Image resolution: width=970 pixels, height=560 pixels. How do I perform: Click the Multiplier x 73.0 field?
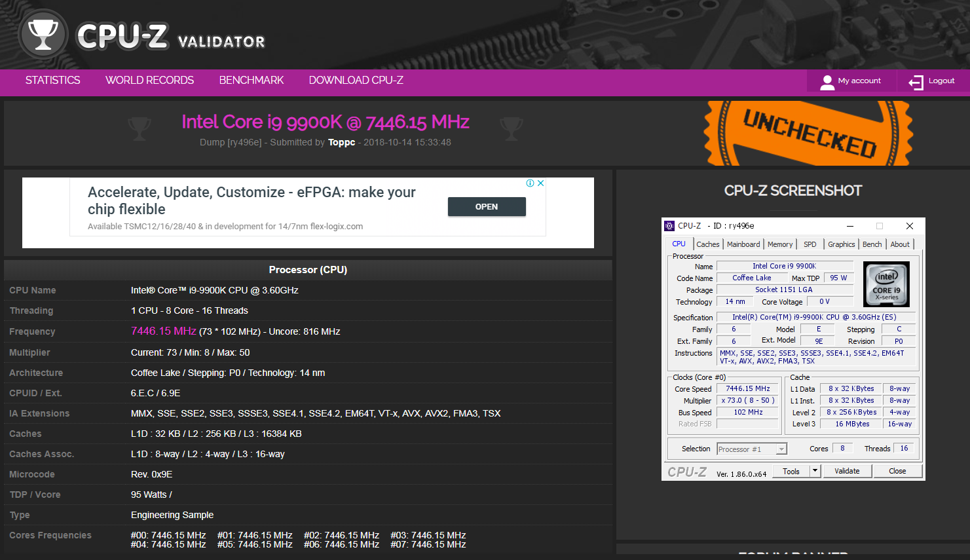click(x=747, y=400)
